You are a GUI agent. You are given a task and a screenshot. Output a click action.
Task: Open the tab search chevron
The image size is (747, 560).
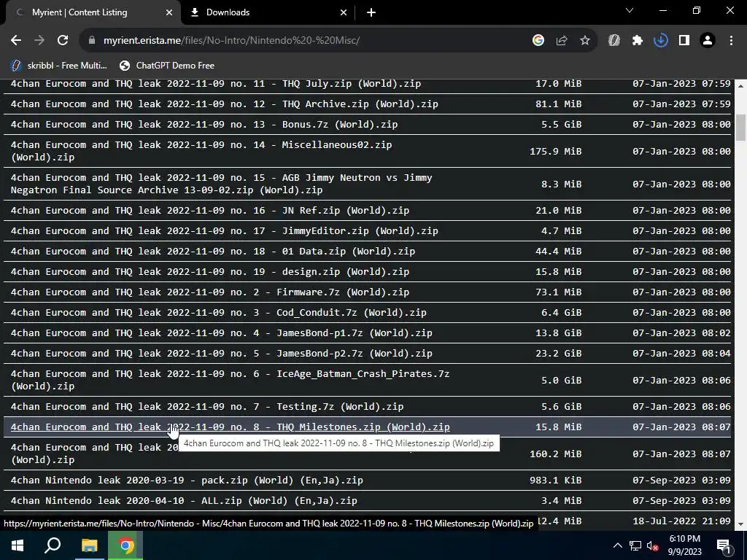[630, 10]
